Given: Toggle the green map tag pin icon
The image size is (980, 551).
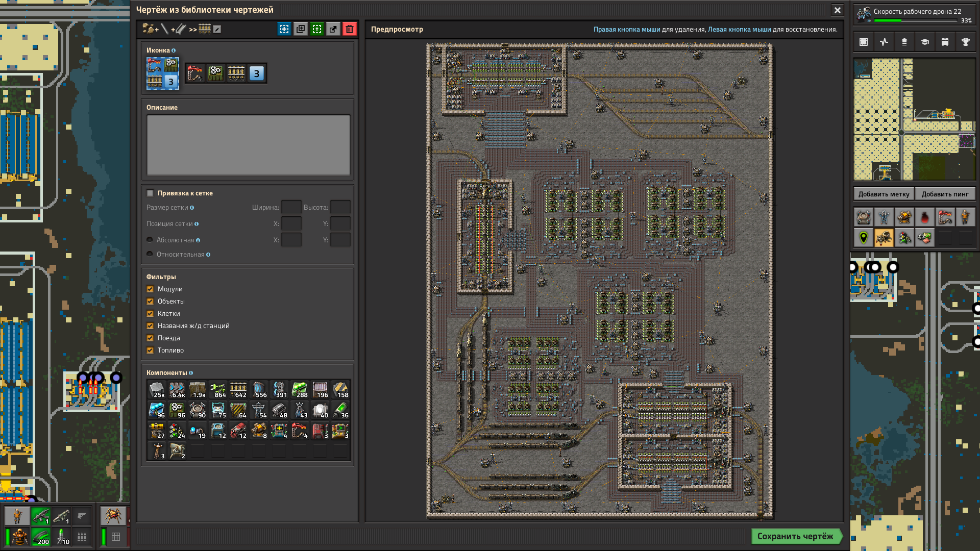Looking at the screenshot, I should tap(864, 238).
